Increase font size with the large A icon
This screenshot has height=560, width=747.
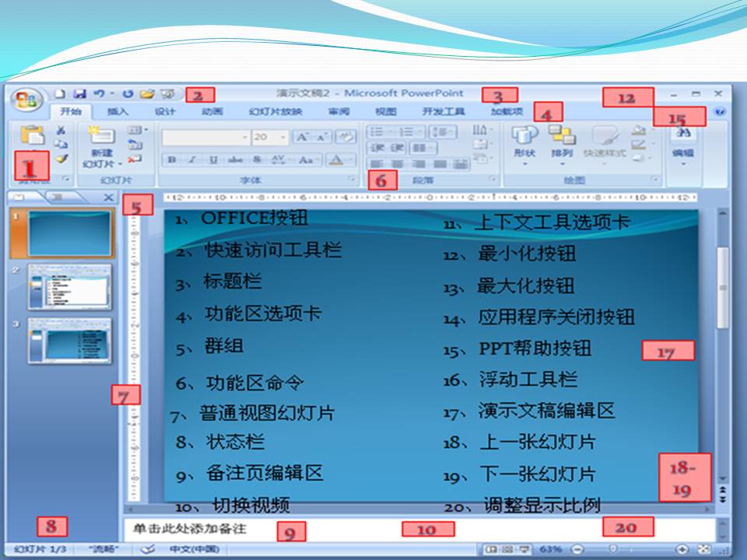coord(302,137)
